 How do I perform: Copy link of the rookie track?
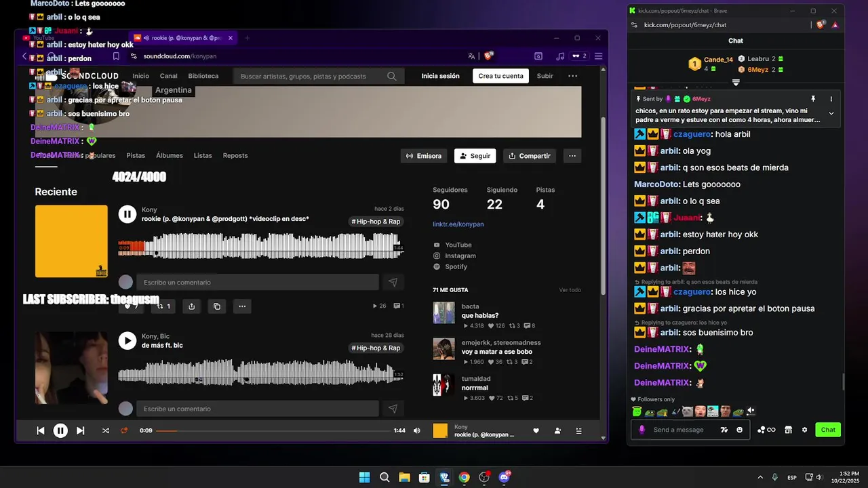click(x=217, y=306)
